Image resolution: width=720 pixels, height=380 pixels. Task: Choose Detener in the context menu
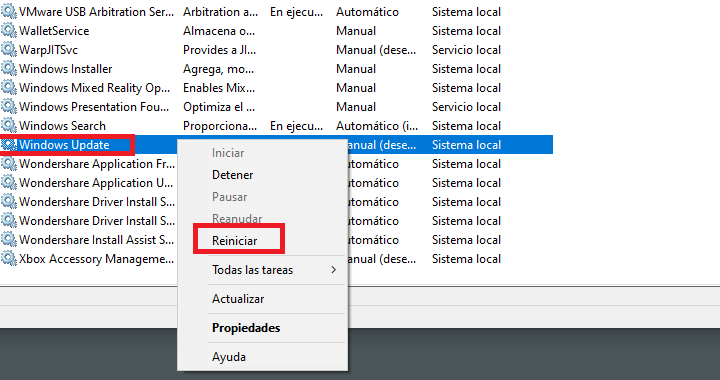[x=232, y=175]
